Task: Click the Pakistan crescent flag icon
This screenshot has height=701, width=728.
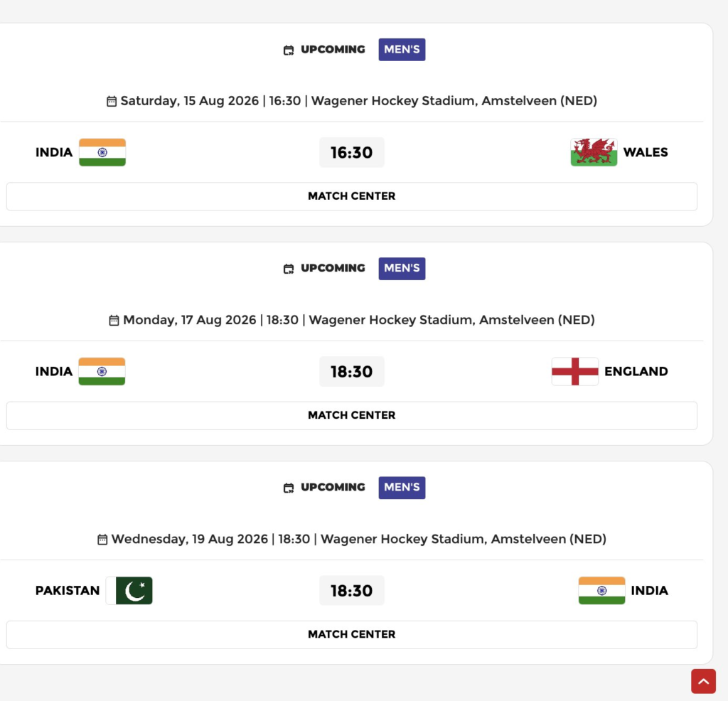Action: coord(129,591)
